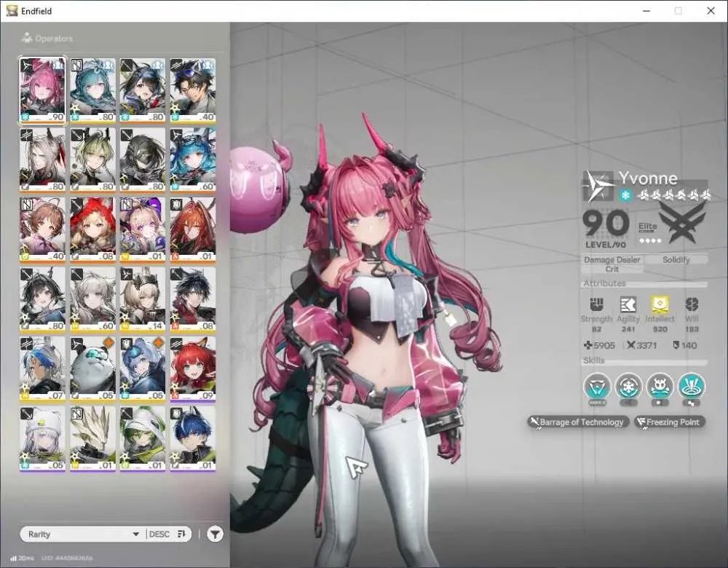Select the teal-haired level 80 operator card

(92, 90)
